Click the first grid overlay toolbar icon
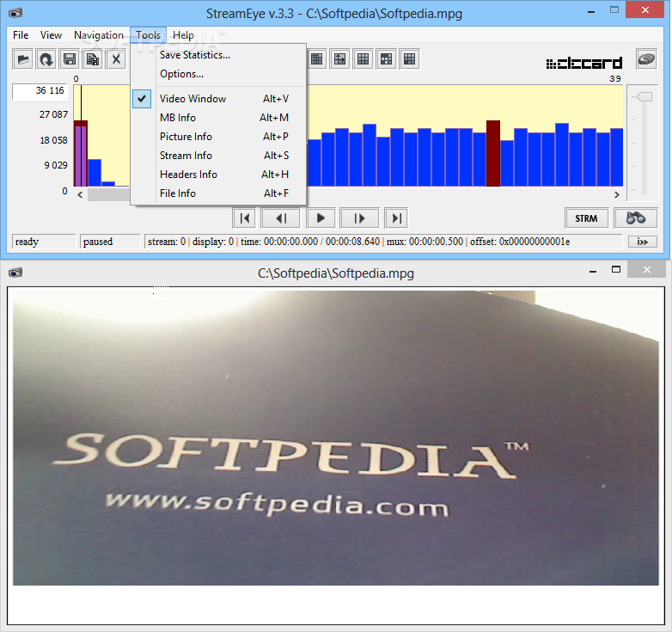Viewport: 672px width, 632px height. pos(316,59)
